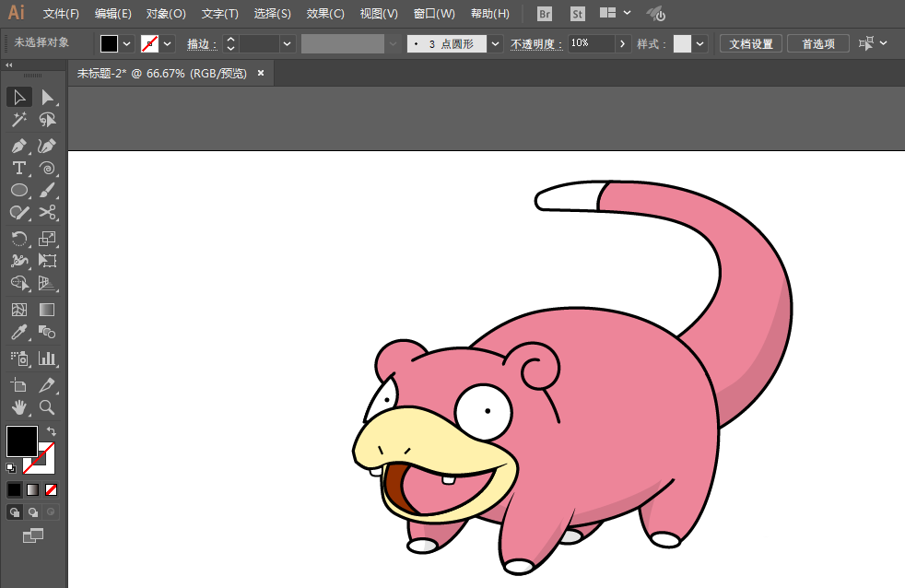Open the brush definition dropdown arrow
The height and width of the screenshot is (588, 905).
(x=495, y=44)
